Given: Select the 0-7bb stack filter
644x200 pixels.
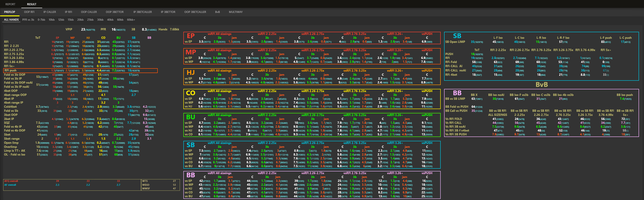Looking at the screenshot, I should (41, 20).
